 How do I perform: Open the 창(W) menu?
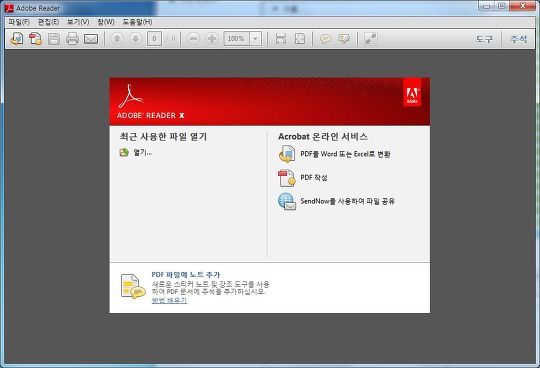pyautogui.click(x=106, y=22)
